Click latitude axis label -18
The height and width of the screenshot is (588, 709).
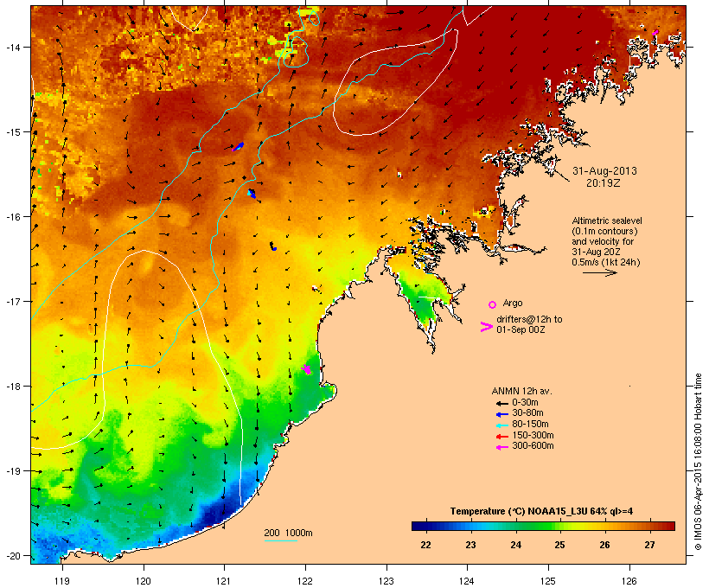pos(13,387)
